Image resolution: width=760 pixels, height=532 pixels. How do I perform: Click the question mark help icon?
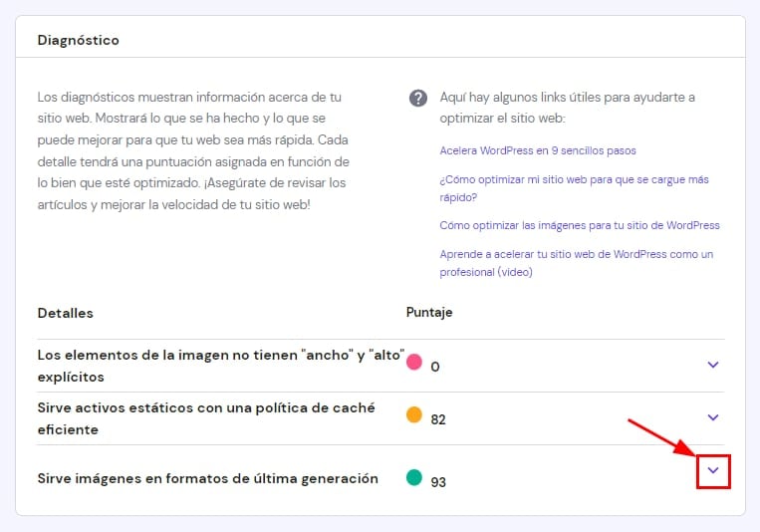point(417,98)
